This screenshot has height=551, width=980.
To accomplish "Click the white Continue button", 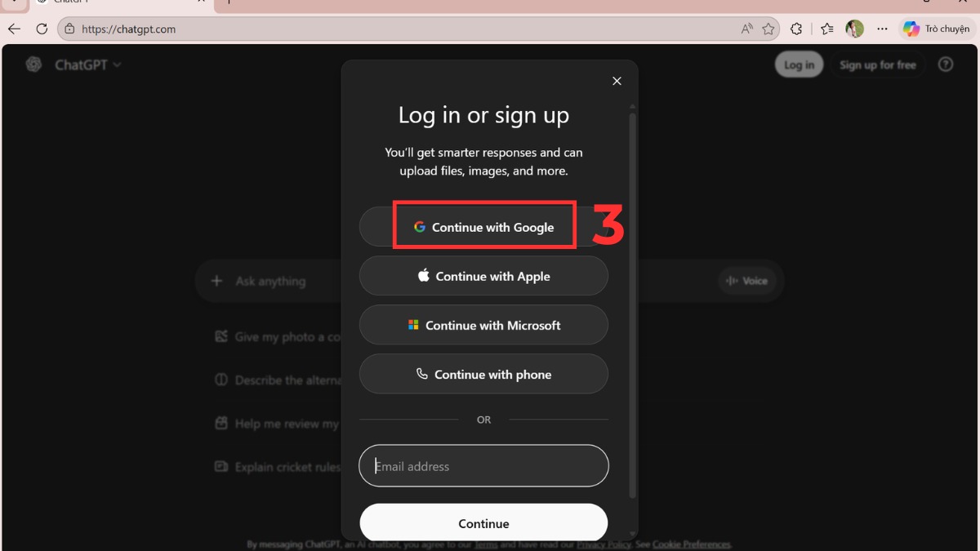I will click(483, 522).
